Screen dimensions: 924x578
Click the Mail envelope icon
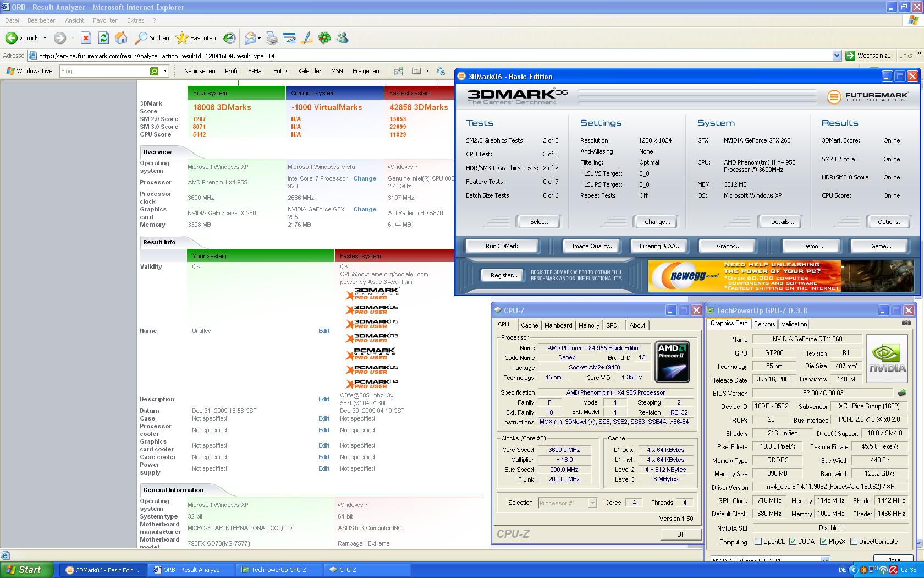coord(250,38)
